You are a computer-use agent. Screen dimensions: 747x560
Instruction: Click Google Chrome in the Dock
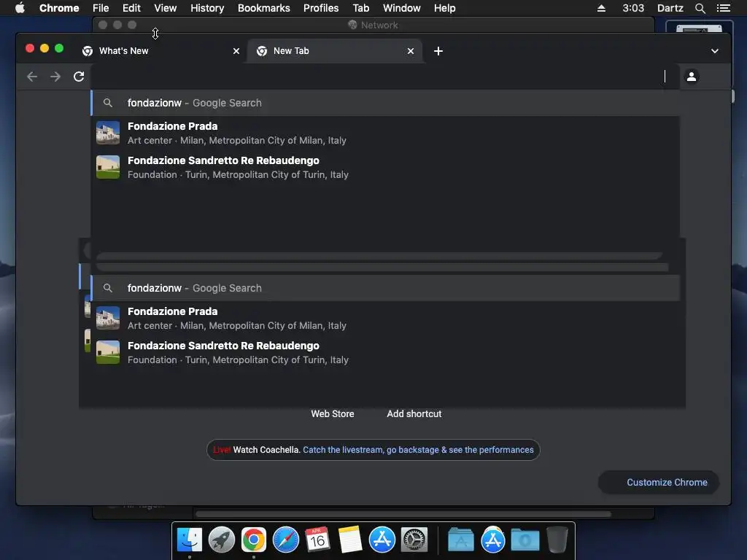click(253, 540)
